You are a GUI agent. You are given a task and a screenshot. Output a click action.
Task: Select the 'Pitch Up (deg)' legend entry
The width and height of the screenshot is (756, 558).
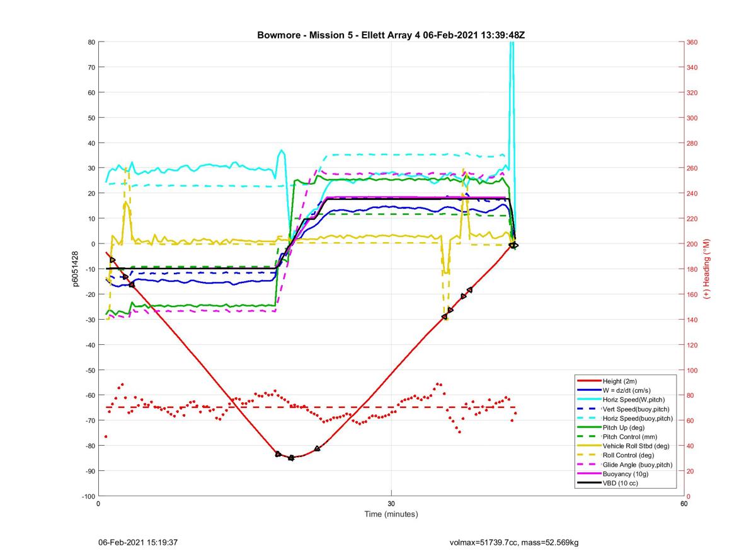point(624,427)
